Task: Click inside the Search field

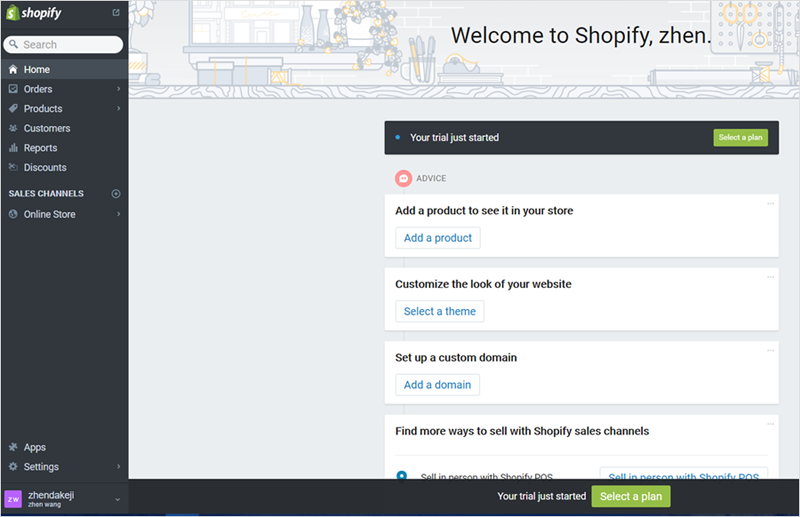Action: tap(63, 44)
